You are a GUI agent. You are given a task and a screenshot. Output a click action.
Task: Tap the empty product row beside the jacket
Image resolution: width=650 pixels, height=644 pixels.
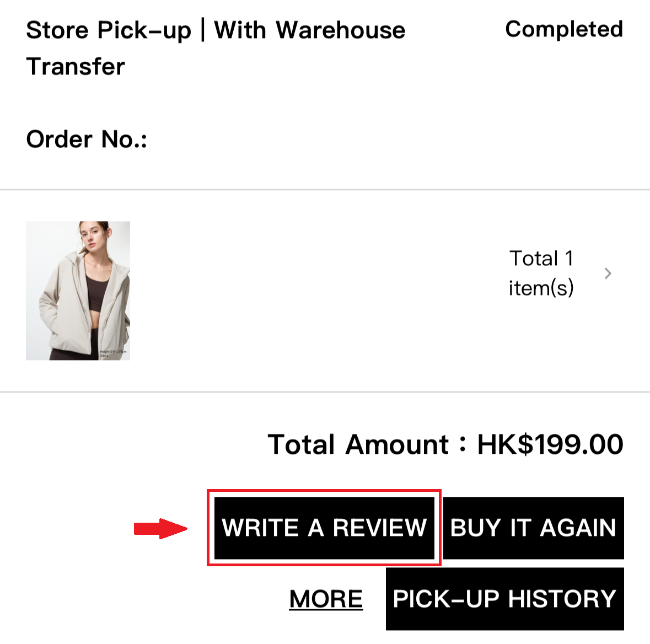(314, 291)
